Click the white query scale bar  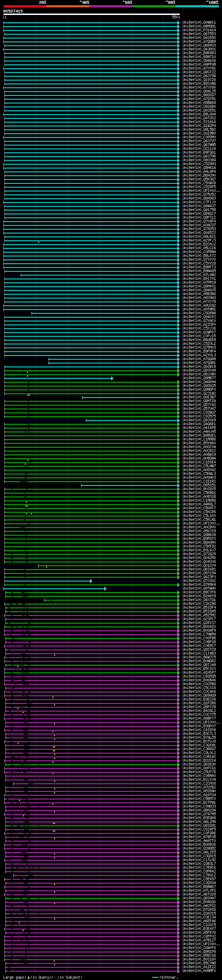pos(92,14)
